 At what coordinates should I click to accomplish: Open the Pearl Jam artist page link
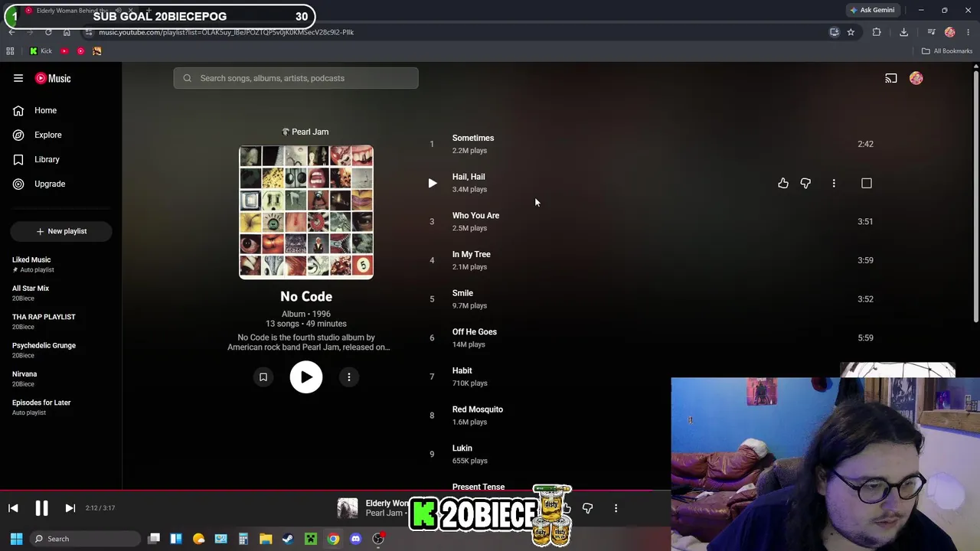[x=305, y=132]
